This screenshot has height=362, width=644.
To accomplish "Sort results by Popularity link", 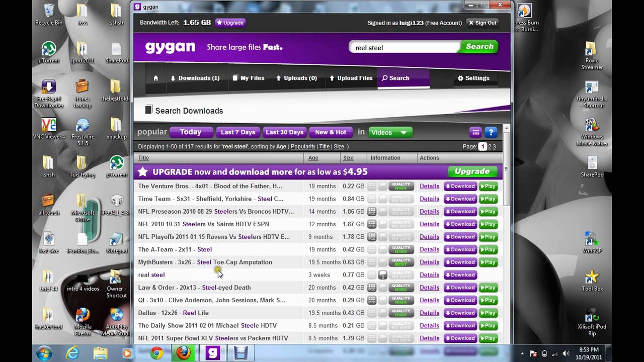I will [x=303, y=146].
